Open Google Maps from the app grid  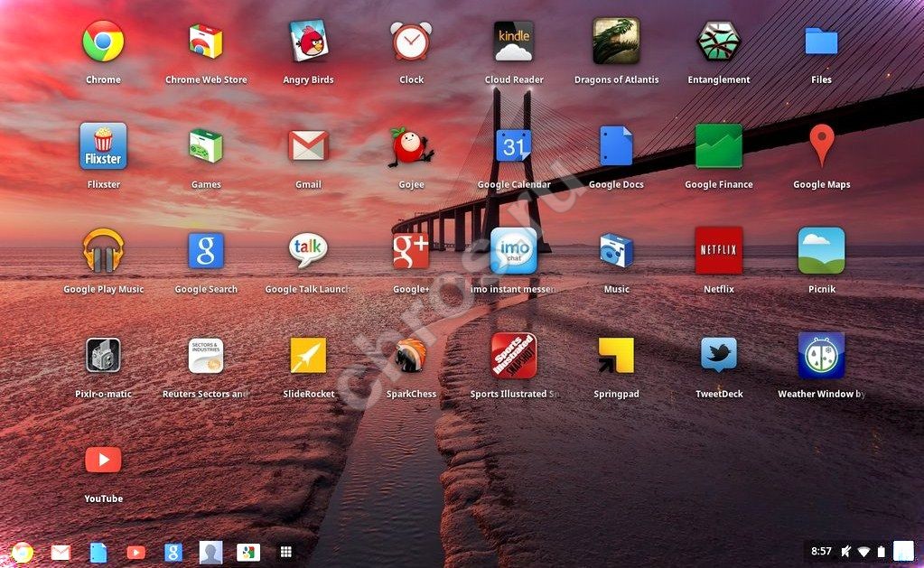click(x=821, y=146)
